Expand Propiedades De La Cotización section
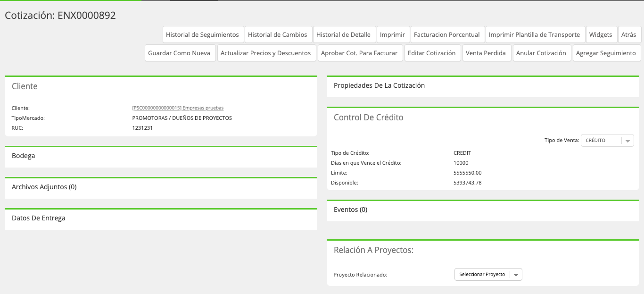Screen dimensions: 644x294 pyautogui.click(x=483, y=86)
